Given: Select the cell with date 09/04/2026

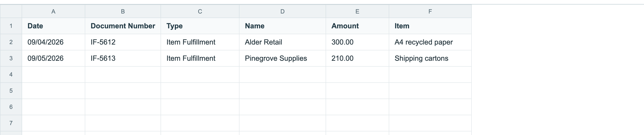Looking at the screenshot, I should point(53,42).
